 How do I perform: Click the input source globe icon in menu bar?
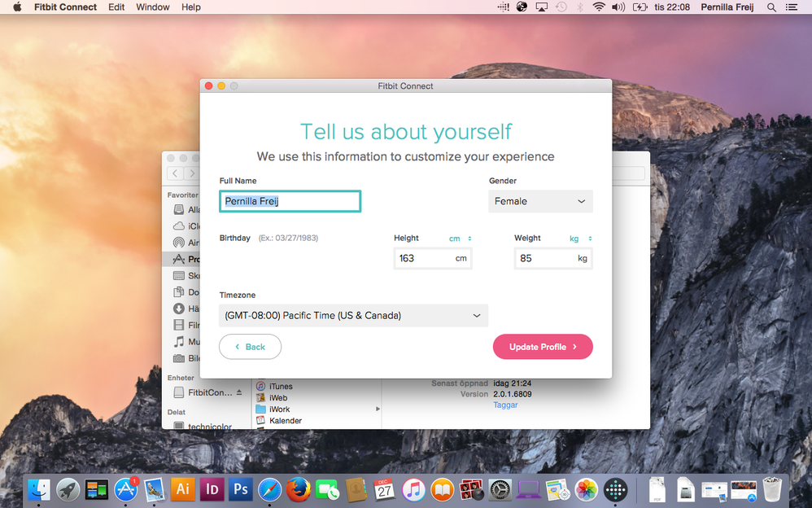click(x=522, y=7)
